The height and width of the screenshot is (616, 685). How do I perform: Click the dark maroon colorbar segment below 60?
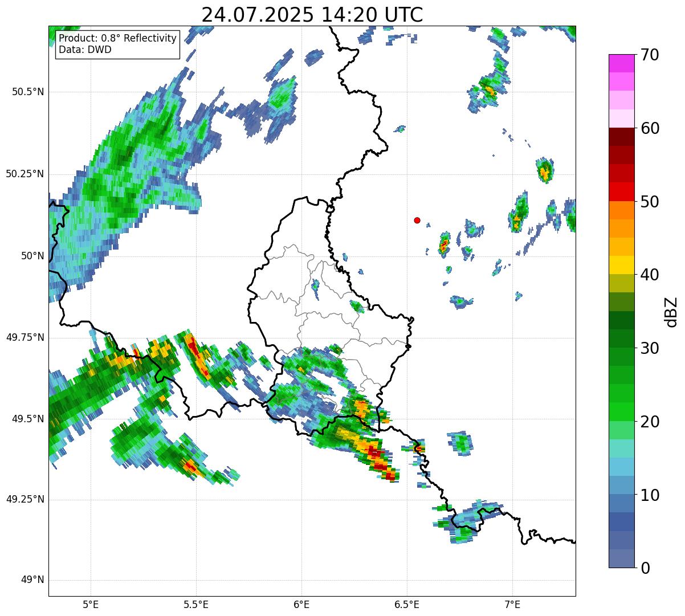(621, 137)
